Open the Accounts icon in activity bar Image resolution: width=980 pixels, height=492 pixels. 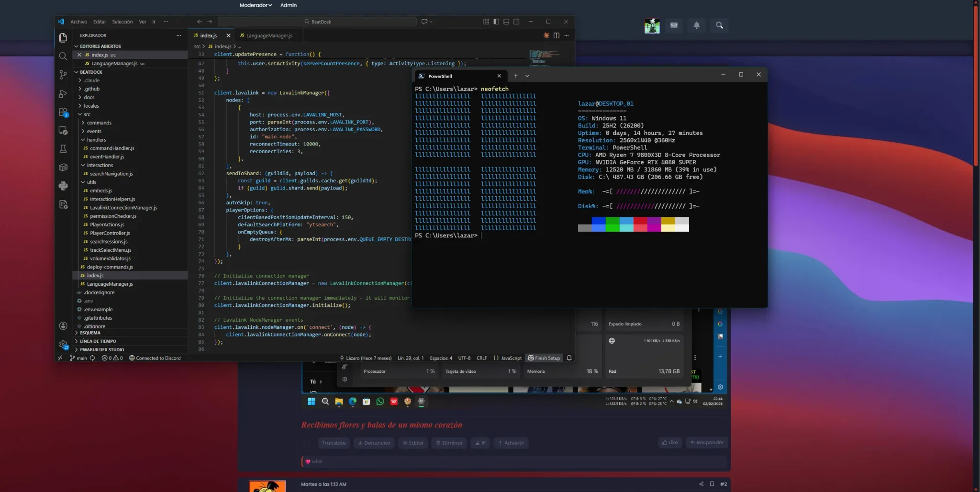point(63,325)
